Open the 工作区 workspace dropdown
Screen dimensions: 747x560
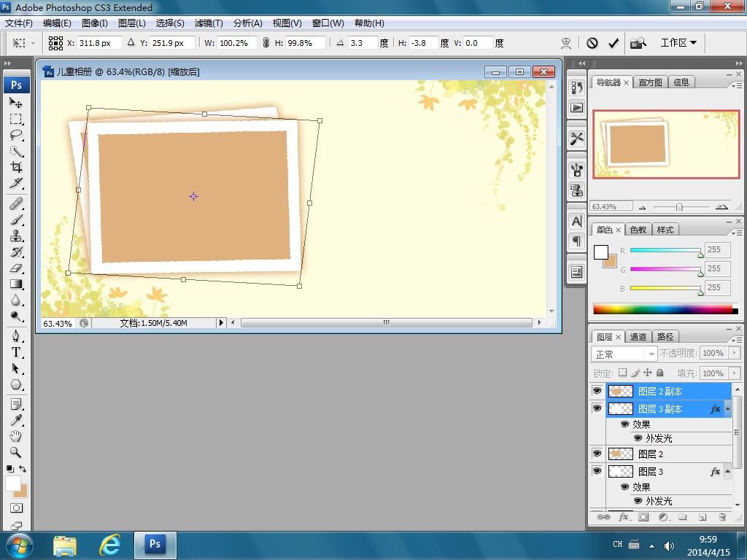click(678, 43)
